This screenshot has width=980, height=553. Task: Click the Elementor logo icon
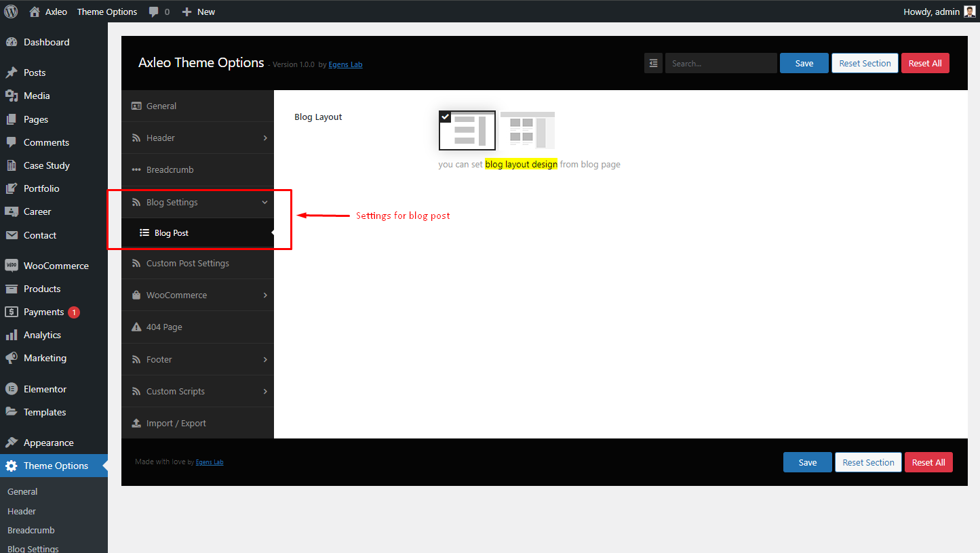(11, 389)
